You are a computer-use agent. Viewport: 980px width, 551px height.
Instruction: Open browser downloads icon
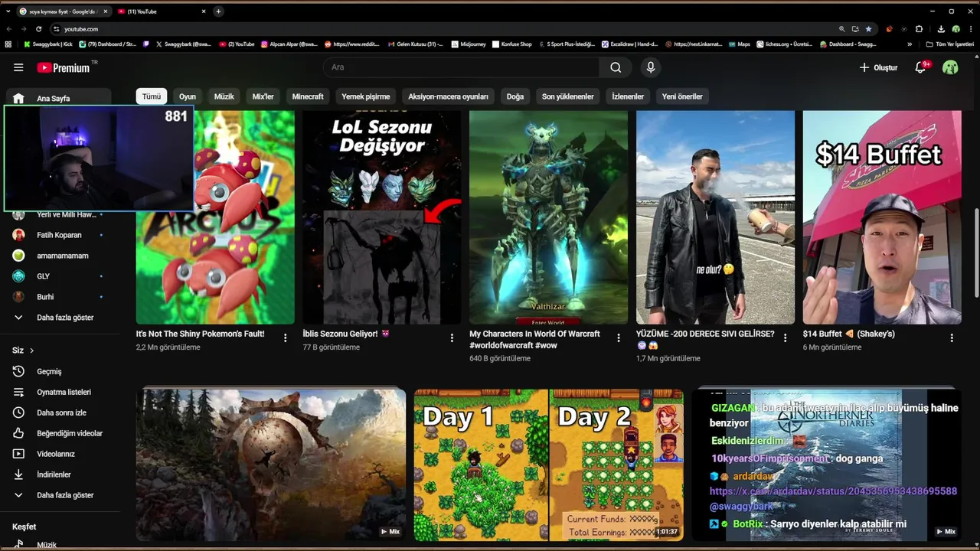(941, 29)
